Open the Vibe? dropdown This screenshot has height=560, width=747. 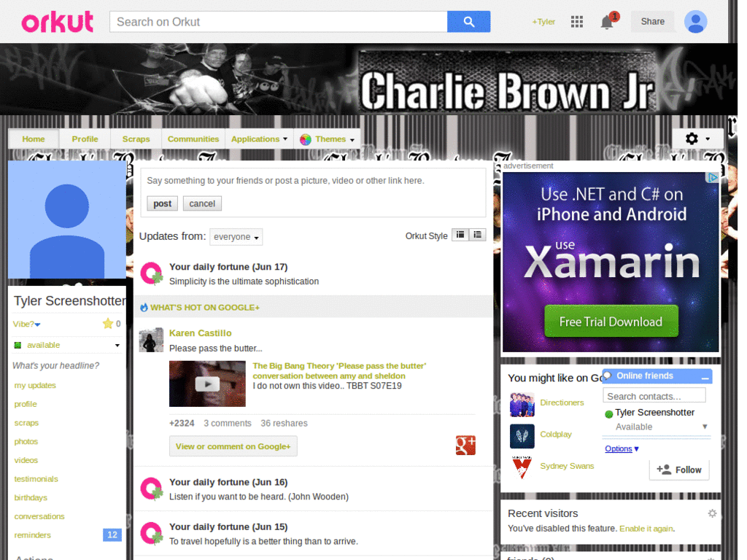click(x=27, y=324)
